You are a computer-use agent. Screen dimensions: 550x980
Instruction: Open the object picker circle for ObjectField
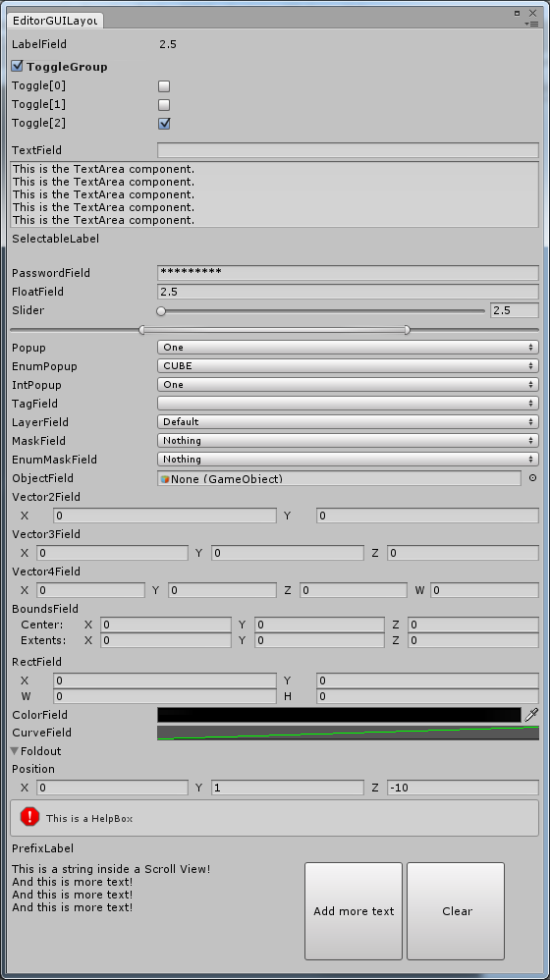[x=532, y=478]
